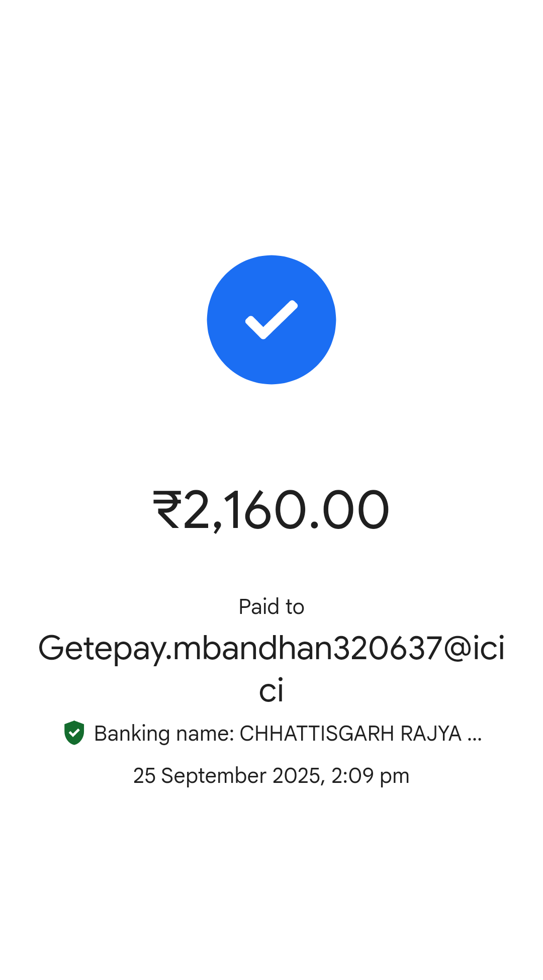Click the "Paid to" label
The width and height of the screenshot is (543, 980).
pyautogui.click(x=271, y=606)
